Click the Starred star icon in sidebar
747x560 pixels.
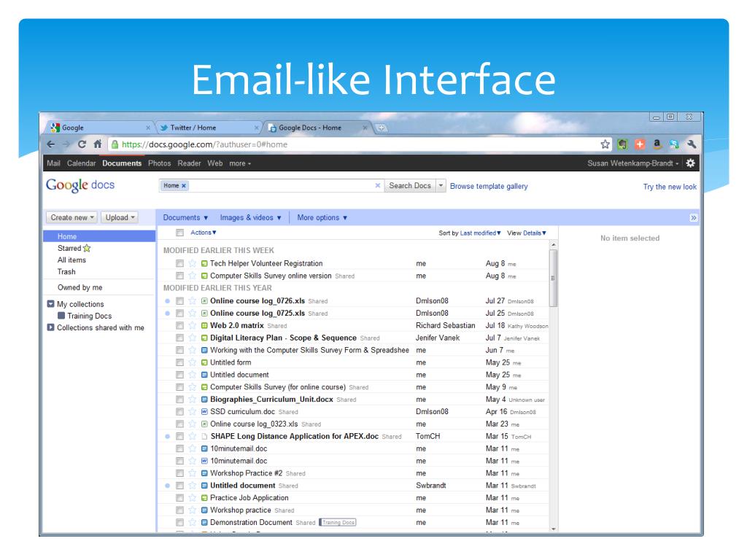click(x=87, y=248)
